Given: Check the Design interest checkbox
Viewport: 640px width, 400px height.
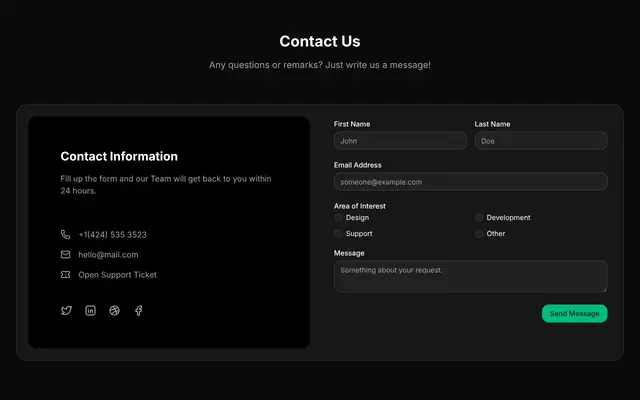Looking at the screenshot, I should (338, 218).
